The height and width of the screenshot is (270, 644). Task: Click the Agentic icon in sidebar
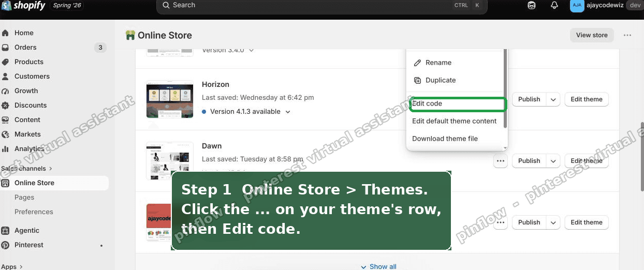point(6,230)
